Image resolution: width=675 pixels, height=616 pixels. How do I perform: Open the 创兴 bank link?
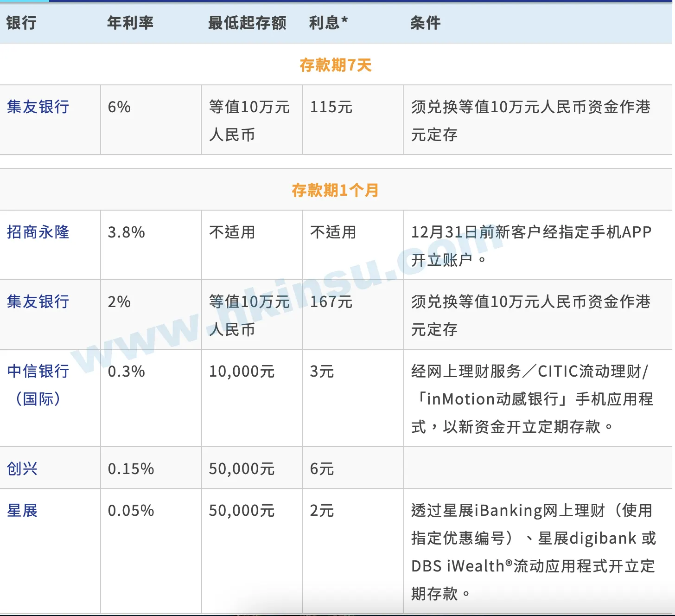22,469
